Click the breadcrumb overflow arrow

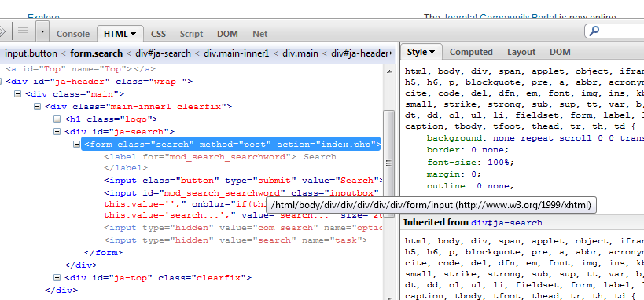pos(390,53)
